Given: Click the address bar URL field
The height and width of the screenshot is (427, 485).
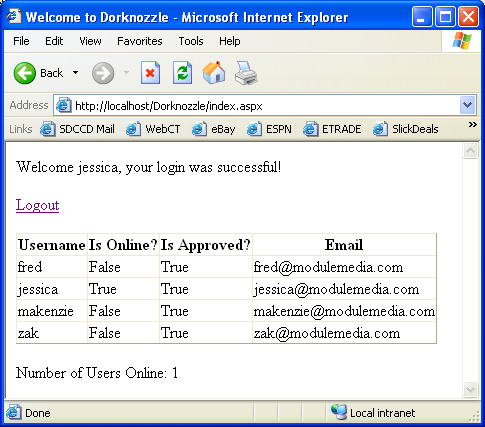Looking at the screenshot, I should click(257, 106).
